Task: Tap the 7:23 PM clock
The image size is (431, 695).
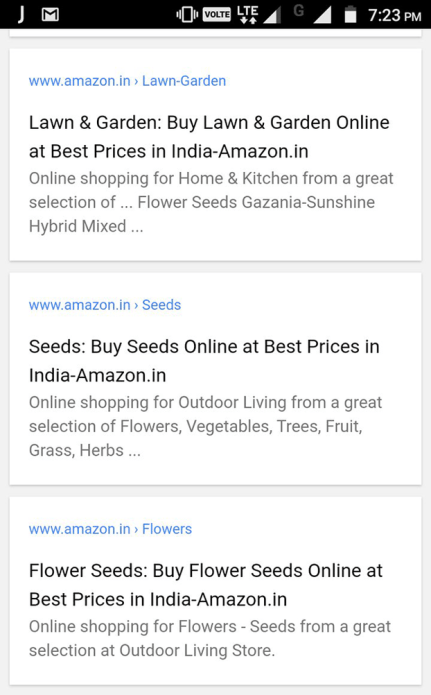Action: click(x=394, y=16)
